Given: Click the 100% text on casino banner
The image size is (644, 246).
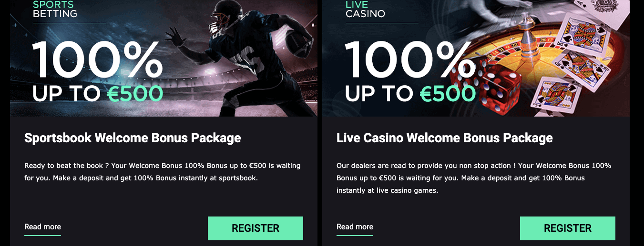Looking at the screenshot, I should 410,59.
